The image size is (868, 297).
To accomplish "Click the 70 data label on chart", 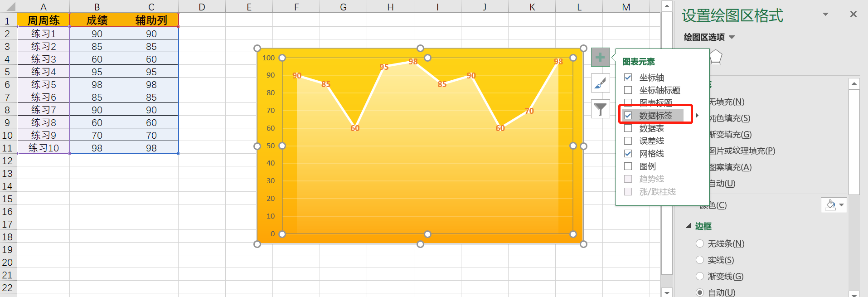I will [x=529, y=111].
